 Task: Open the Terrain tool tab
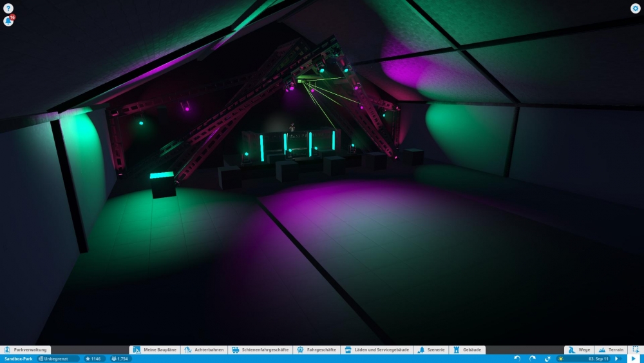click(611, 350)
